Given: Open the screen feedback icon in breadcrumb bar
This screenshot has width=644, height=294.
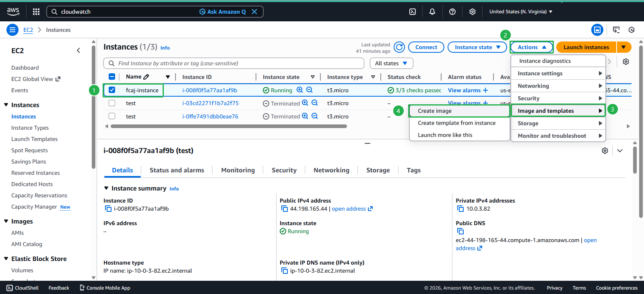Looking at the screenshot, I should (616, 30).
